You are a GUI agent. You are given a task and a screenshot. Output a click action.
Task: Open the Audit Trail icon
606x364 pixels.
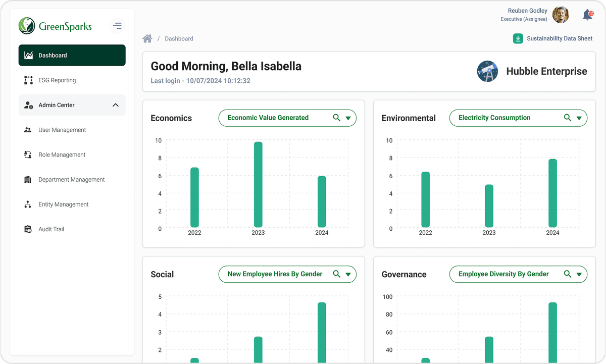pos(28,229)
